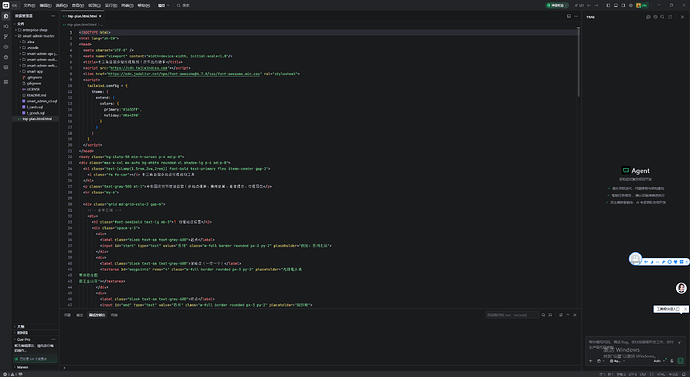Click the round floating toolbar icon at right
690x377 pixels.
pyautogui.click(x=635, y=259)
